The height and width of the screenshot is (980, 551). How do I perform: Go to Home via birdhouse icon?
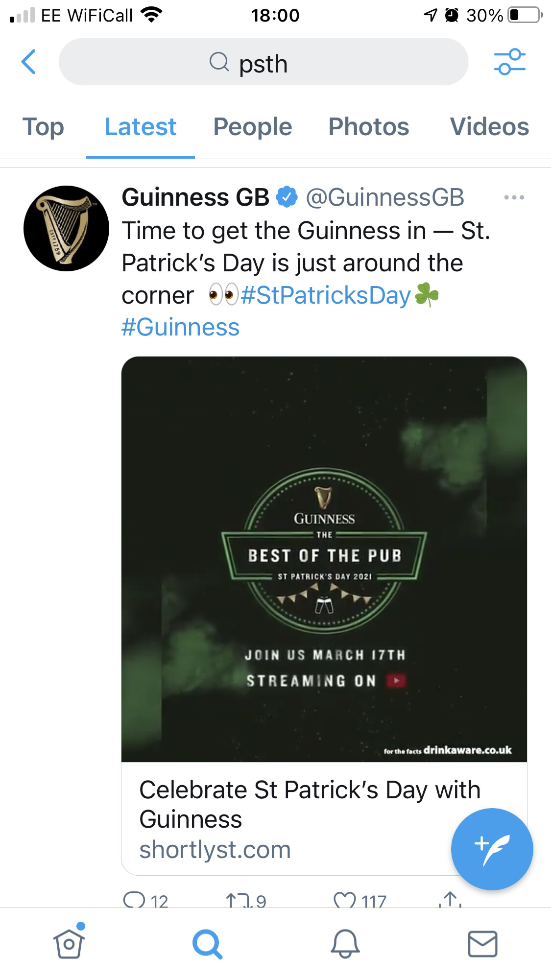(x=69, y=943)
